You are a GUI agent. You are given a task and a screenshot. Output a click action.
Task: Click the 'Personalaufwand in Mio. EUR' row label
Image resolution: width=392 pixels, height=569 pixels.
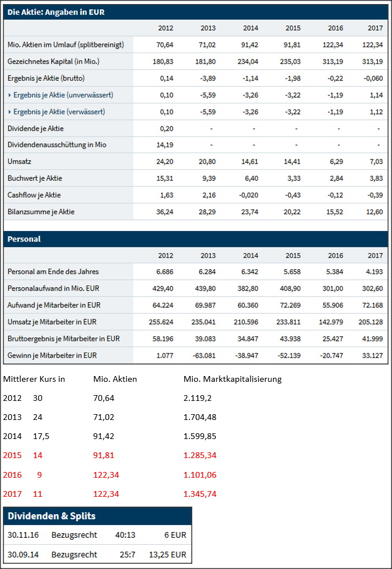(53, 288)
